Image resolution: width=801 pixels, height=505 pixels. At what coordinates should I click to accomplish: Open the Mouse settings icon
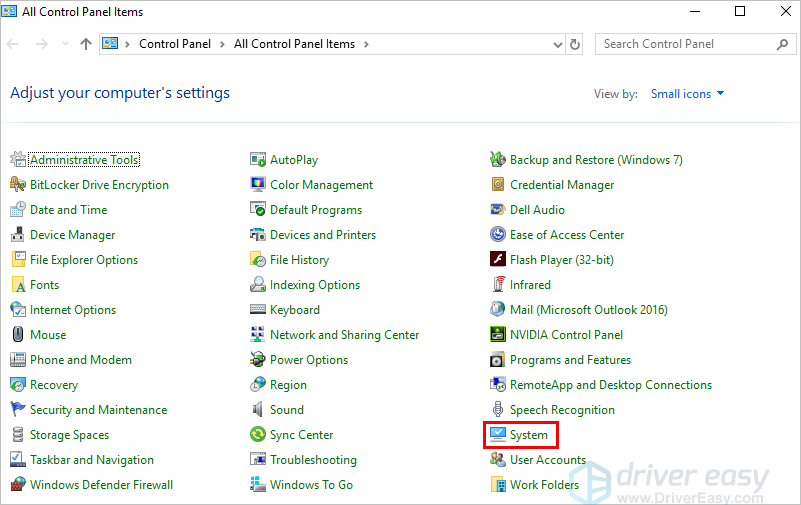[18, 335]
